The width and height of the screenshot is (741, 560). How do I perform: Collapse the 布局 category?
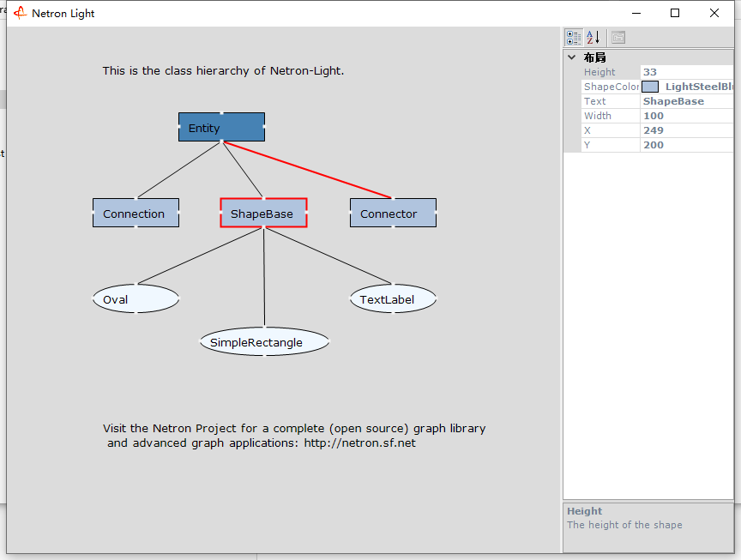(x=572, y=57)
